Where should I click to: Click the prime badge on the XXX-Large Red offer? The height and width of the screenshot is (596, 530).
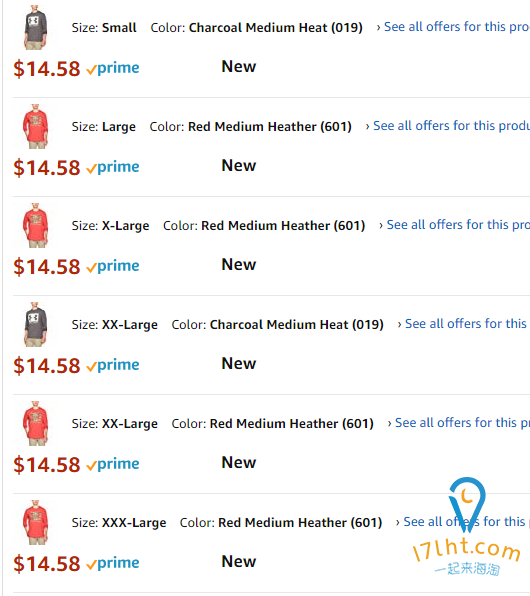[113, 563]
